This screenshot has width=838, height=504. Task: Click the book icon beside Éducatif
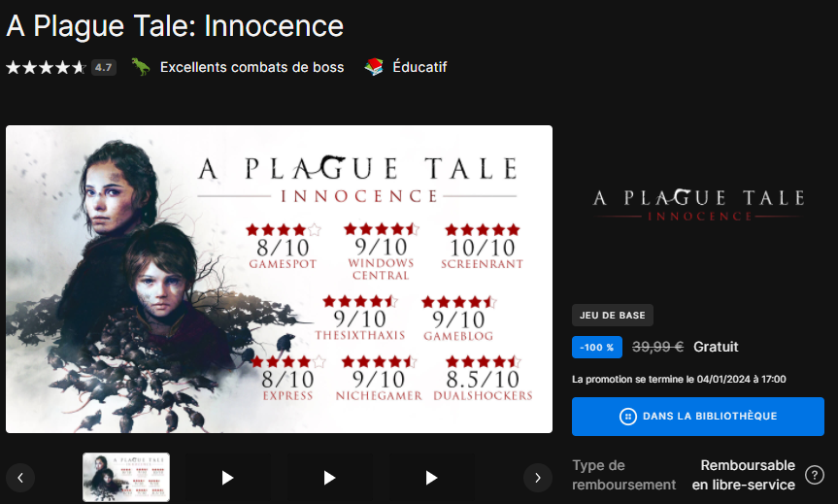tap(374, 67)
